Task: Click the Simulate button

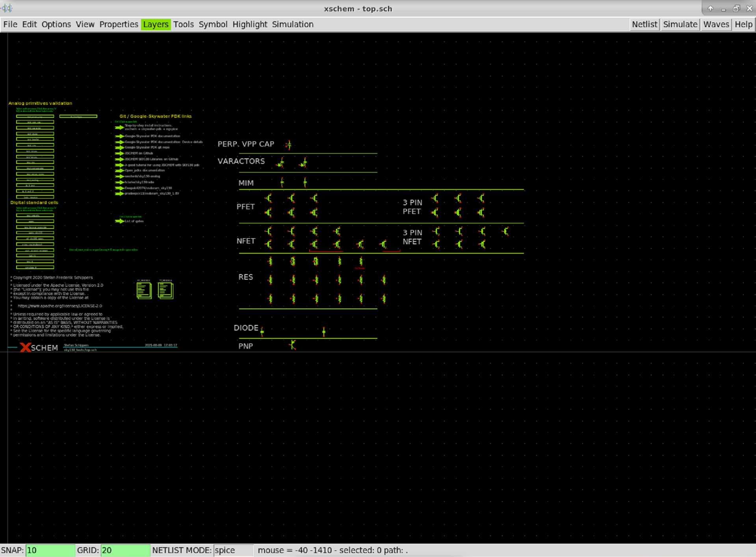Action: point(680,24)
